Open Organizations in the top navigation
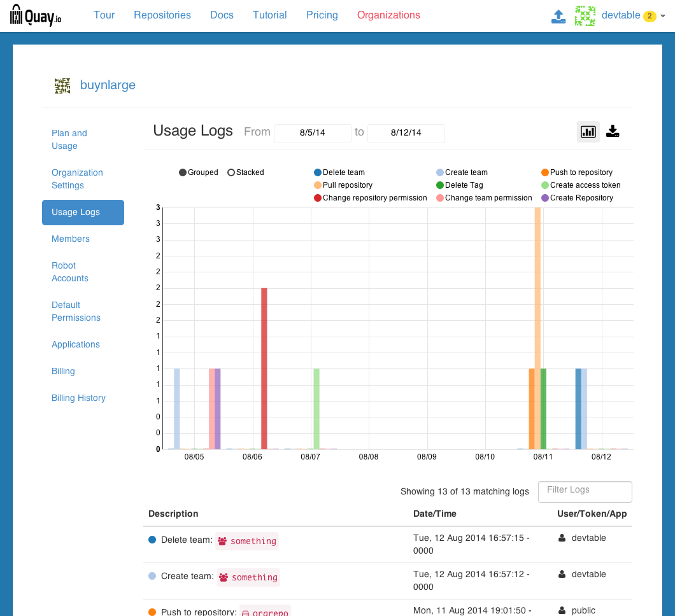The width and height of the screenshot is (675, 616). pyautogui.click(x=388, y=15)
